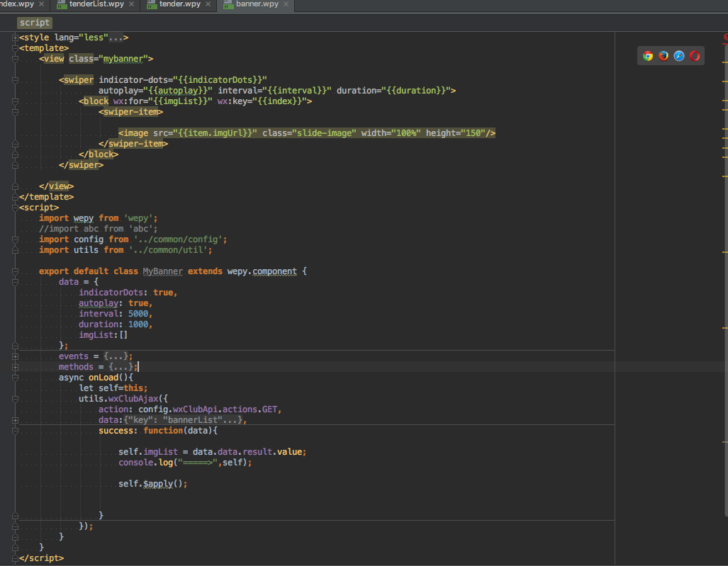The image size is (728, 566).
Task: Select the MyBanner class name
Action: pos(162,271)
